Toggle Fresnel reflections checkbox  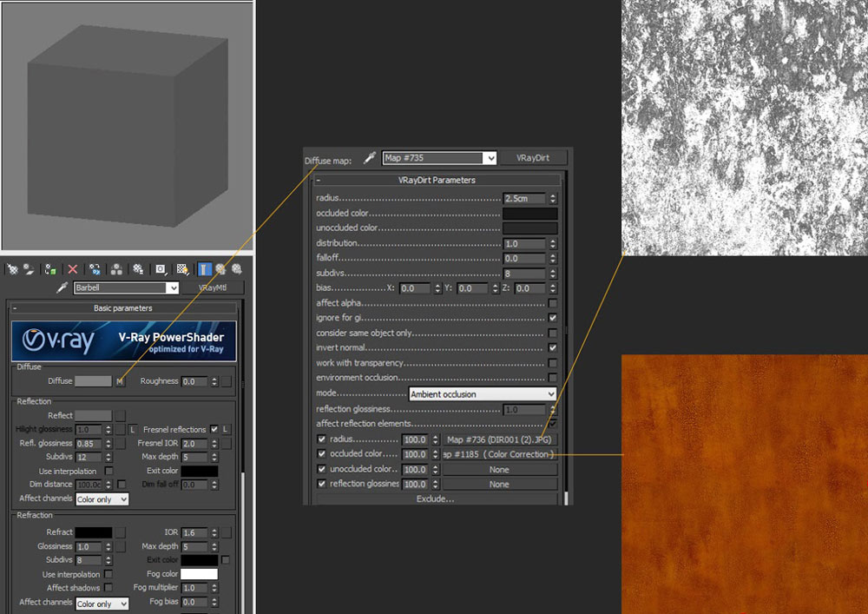click(x=214, y=430)
